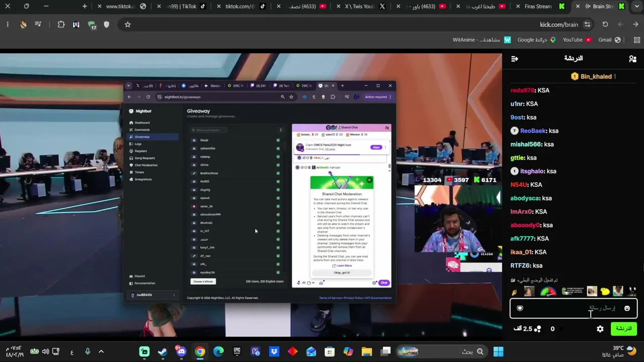
Task: Show the chat users list icon
Action: click(632, 59)
